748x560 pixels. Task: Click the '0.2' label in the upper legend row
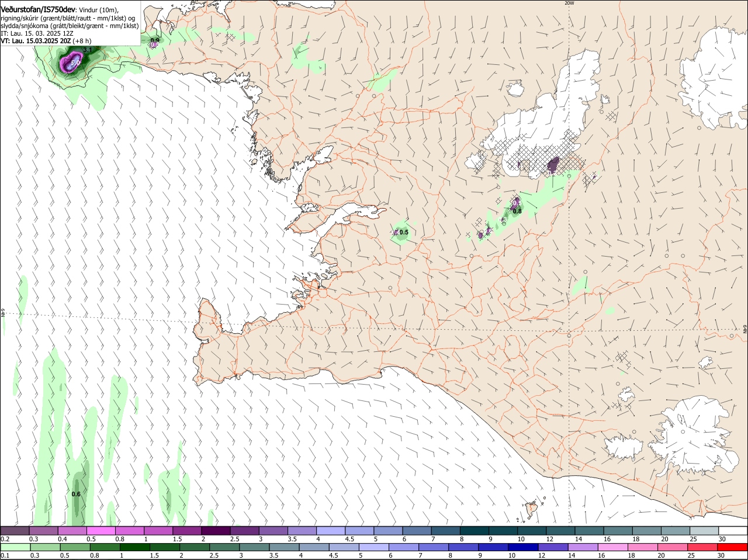pyautogui.click(x=5, y=538)
